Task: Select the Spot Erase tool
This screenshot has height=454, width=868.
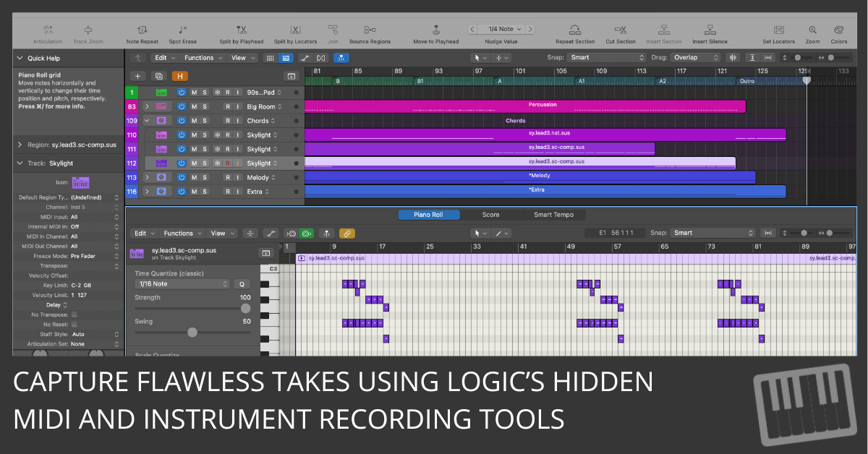Action: tap(183, 30)
